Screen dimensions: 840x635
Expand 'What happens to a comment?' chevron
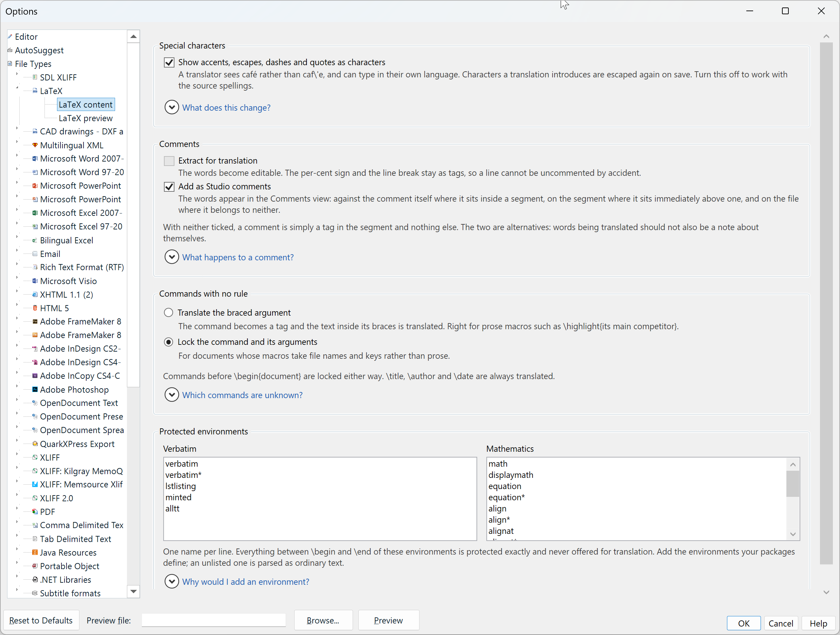click(172, 257)
